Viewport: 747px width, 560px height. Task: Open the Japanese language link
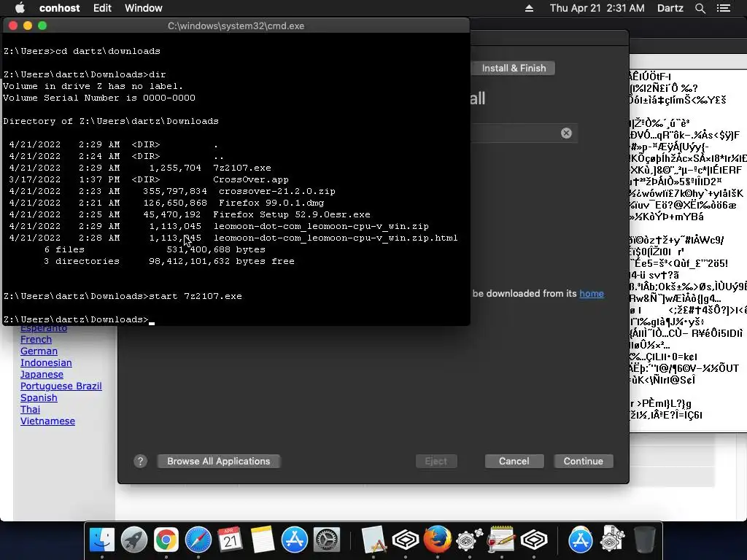[x=42, y=374]
